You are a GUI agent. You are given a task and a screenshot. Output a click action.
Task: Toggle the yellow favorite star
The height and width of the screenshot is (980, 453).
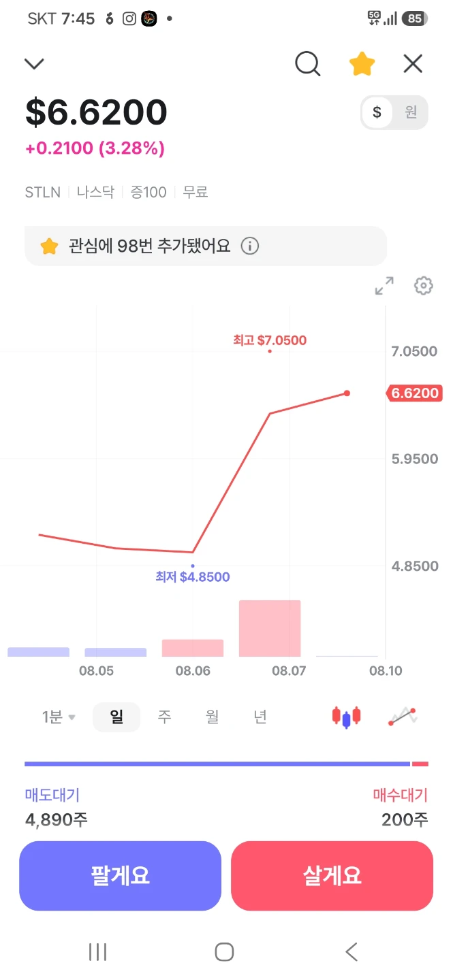point(362,64)
